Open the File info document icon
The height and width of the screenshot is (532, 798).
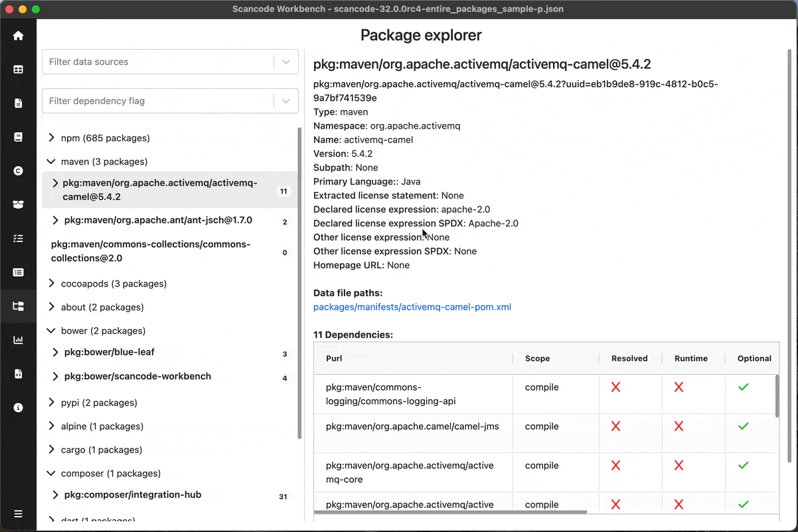tap(18, 103)
